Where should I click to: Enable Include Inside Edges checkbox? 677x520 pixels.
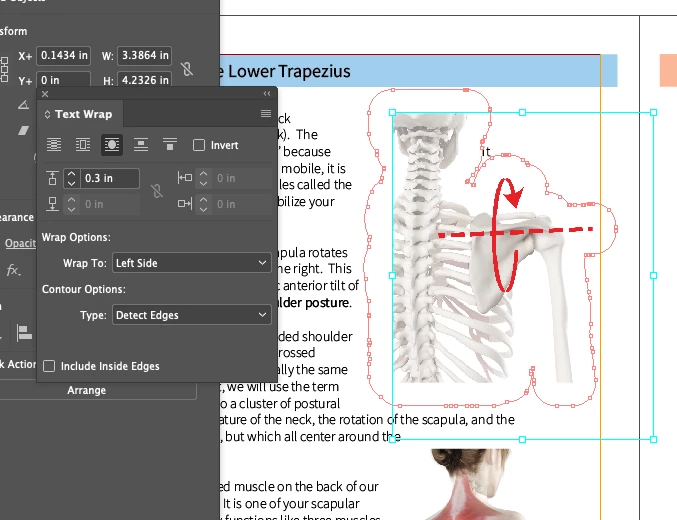pos(49,366)
